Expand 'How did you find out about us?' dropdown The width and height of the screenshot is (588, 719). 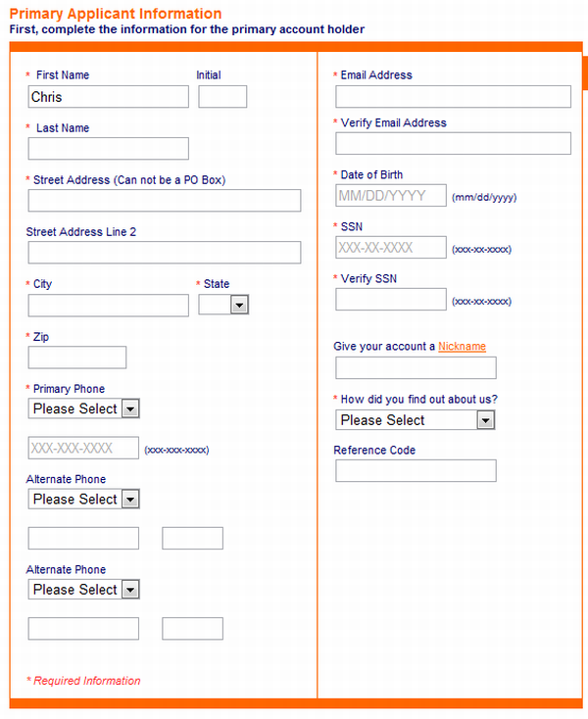(x=416, y=419)
